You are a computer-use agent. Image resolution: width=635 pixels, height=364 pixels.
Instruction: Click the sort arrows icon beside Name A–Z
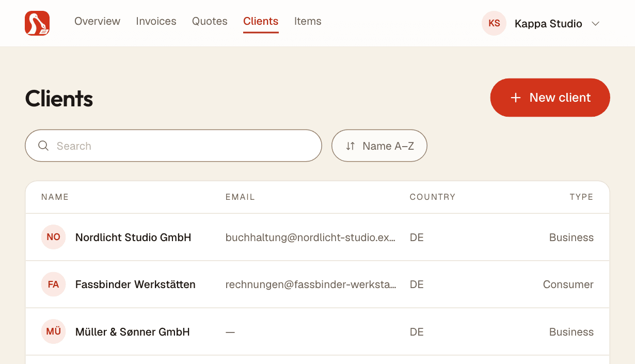click(x=351, y=146)
